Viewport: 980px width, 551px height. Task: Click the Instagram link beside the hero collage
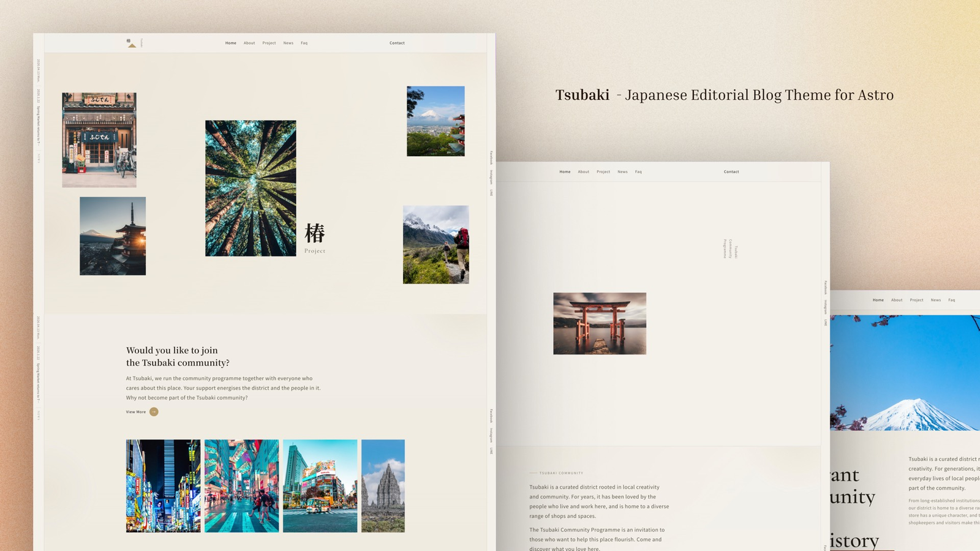[491, 178]
